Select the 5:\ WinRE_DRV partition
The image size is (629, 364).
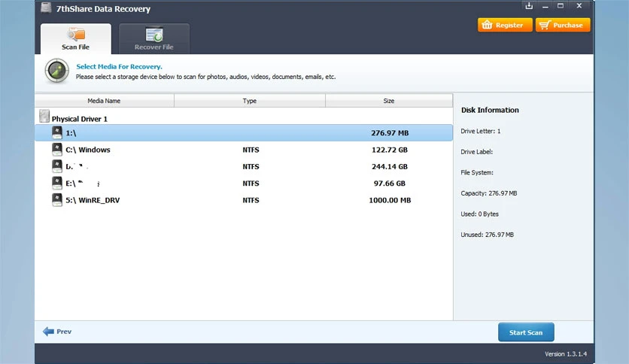(x=244, y=200)
